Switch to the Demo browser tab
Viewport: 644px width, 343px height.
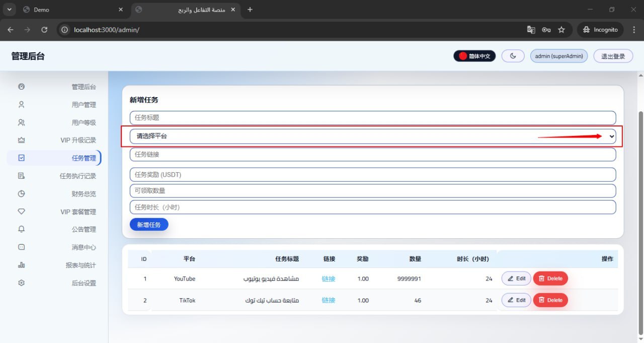pyautogui.click(x=70, y=10)
